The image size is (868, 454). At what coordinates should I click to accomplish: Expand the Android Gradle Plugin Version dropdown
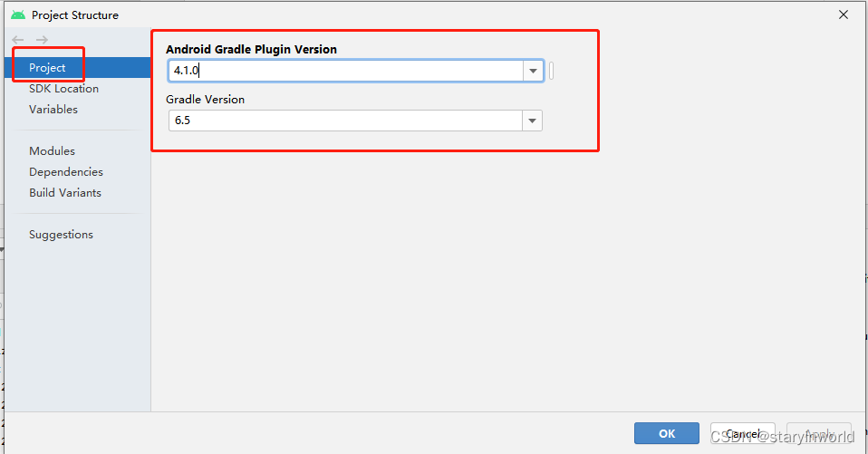[533, 71]
